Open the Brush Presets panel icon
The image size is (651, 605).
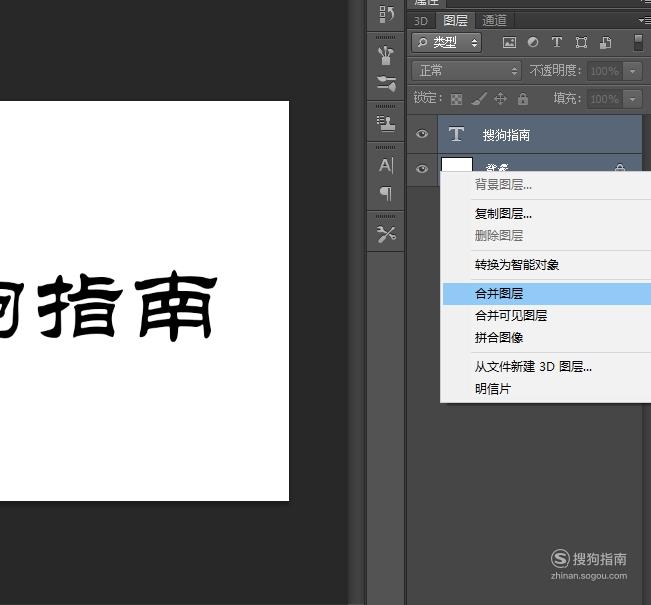pyautogui.click(x=386, y=56)
